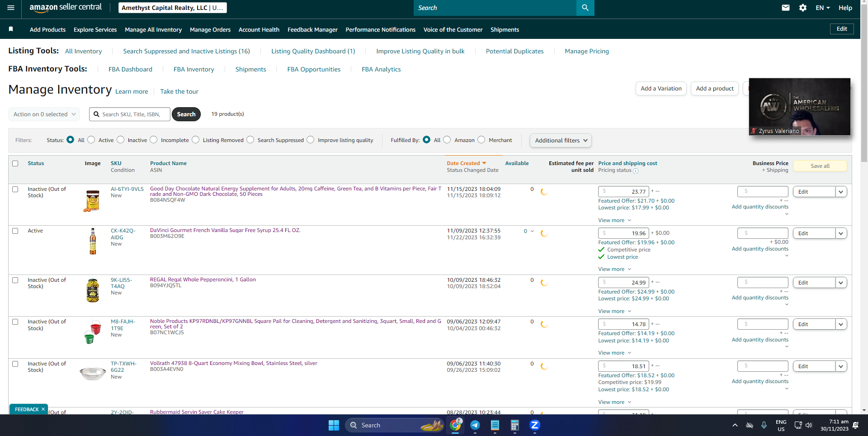Open the FBA Dashboard tab
Screen dimensions: 868x436
point(130,69)
